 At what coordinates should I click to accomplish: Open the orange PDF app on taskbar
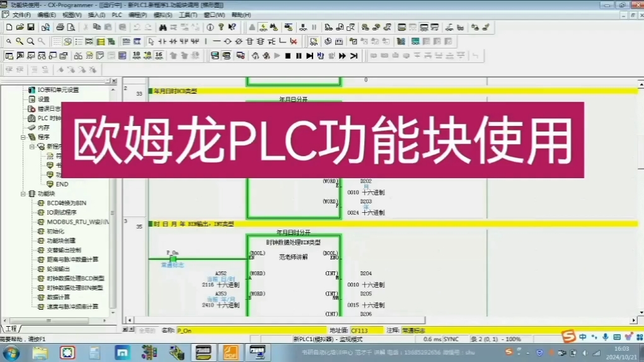coord(230,353)
